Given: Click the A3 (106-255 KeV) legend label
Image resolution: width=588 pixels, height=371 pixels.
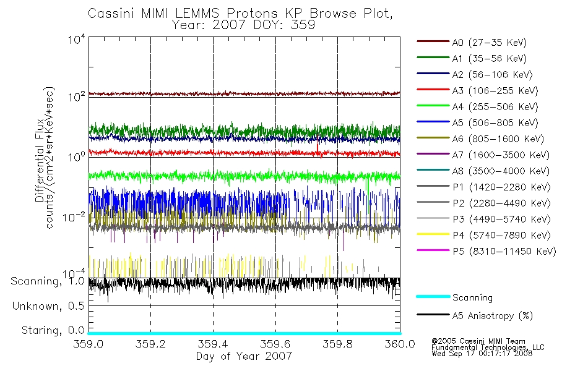Looking at the screenshot, I should (495, 91).
